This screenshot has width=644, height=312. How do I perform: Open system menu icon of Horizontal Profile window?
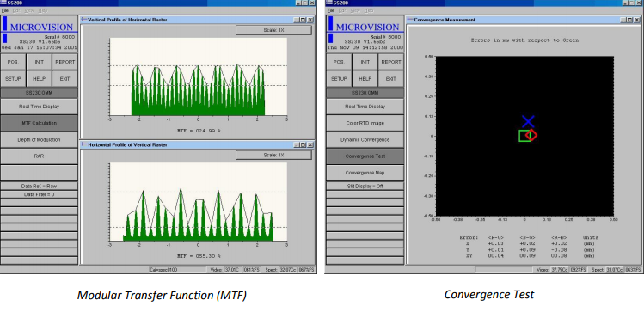point(84,144)
